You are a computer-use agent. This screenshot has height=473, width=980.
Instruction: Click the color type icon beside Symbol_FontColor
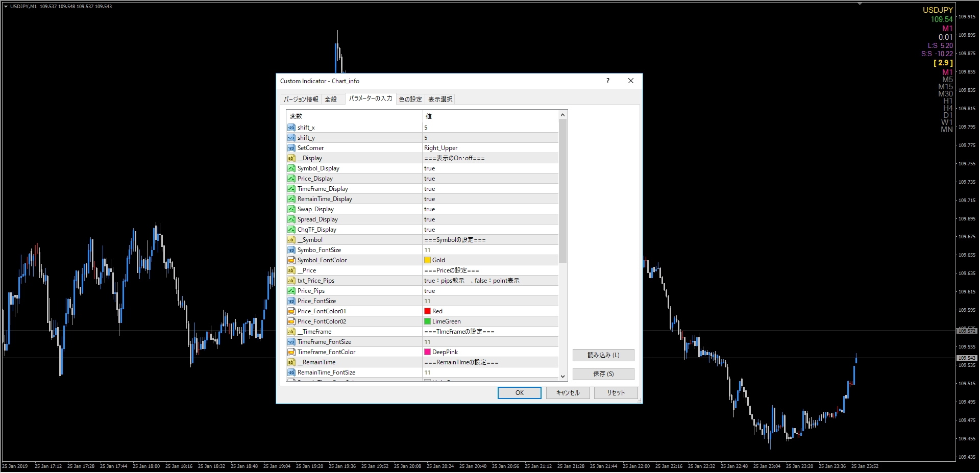tap(291, 260)
